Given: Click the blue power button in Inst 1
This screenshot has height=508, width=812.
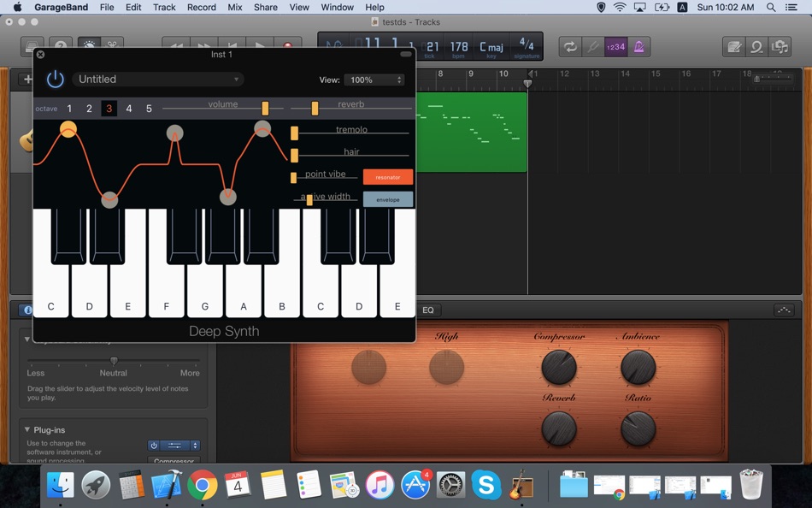Looking at the screenshot, I should (x=56, y=80).
